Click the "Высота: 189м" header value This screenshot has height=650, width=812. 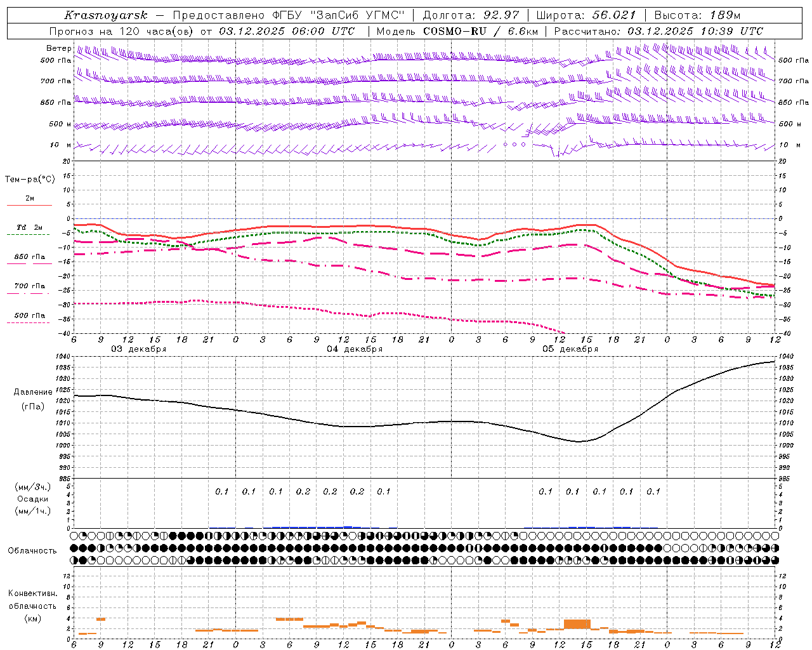coord(697,15)
